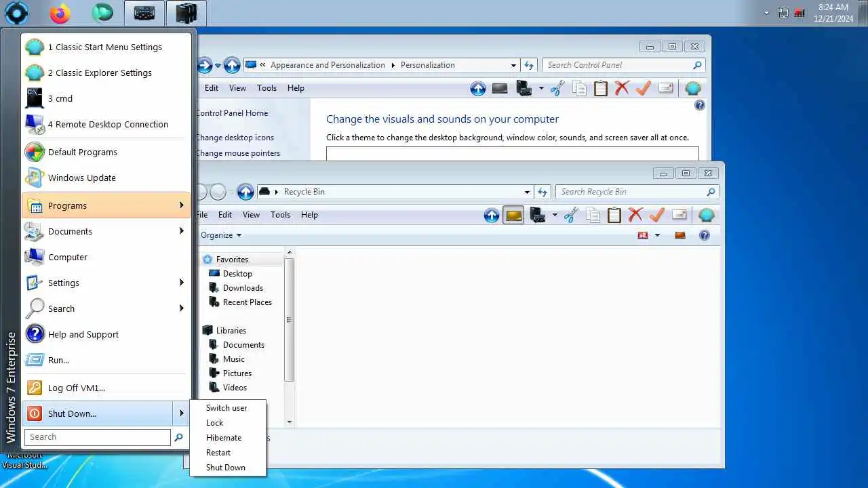Image resolution: width=868 pixels, height=488 pixels.
Task: Click the Start orb button on the taskbar
Action: [x=16, y=13]
